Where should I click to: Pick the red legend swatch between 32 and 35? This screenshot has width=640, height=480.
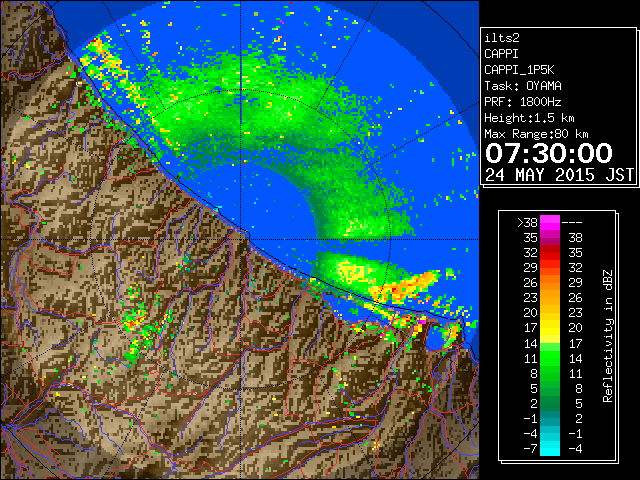550,253
